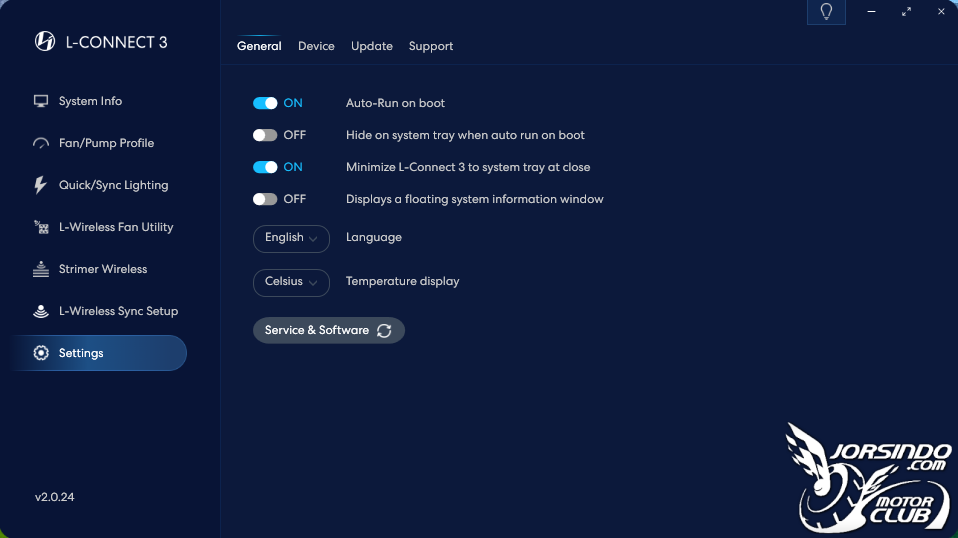Click the refresh icon on Service & Software
Viewport: 958px width, 538px height.
(384, 330)
